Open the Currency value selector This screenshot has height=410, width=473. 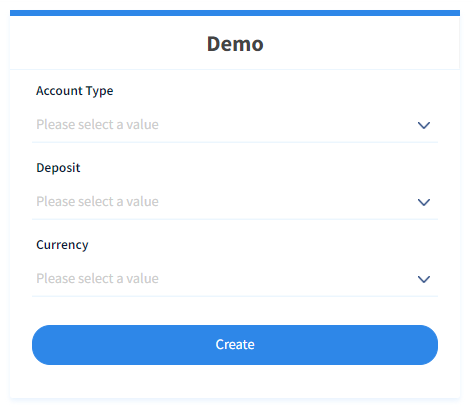235,279
